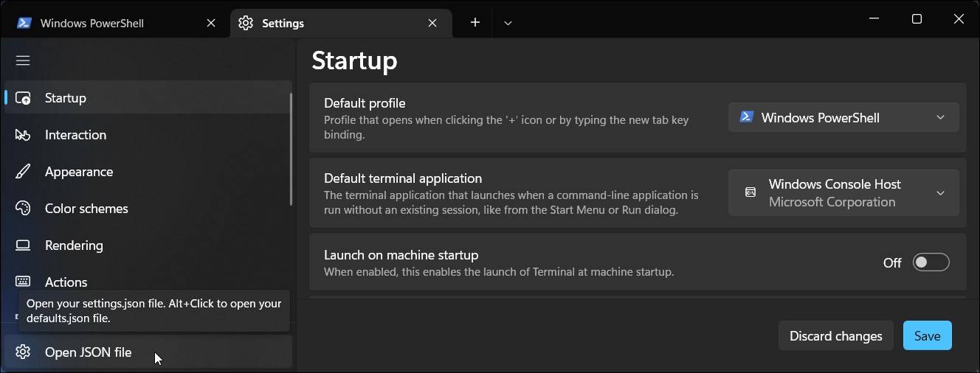The width and height of the screenshot is (980, 373).
Task: Open the Actions settings page
Action: pyautogui.click(x=148, y=282)
